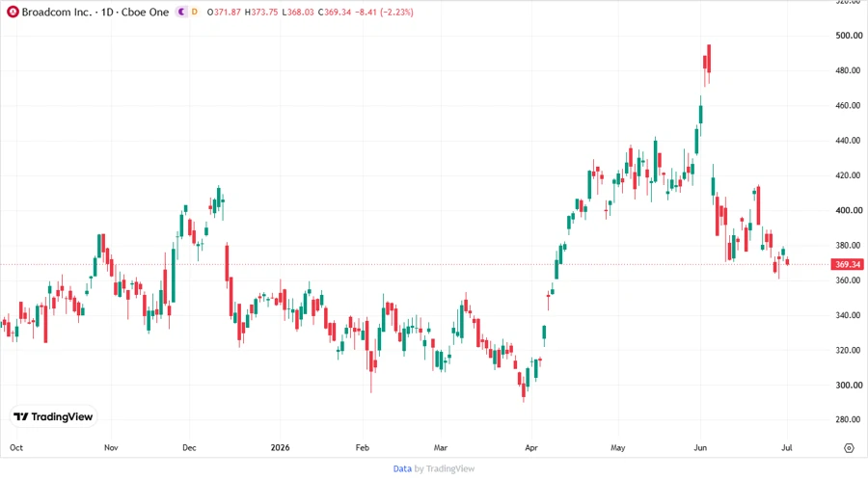
Task: Click the Oct time axis label
Action: pyautogui.click(x=16, y=447)
